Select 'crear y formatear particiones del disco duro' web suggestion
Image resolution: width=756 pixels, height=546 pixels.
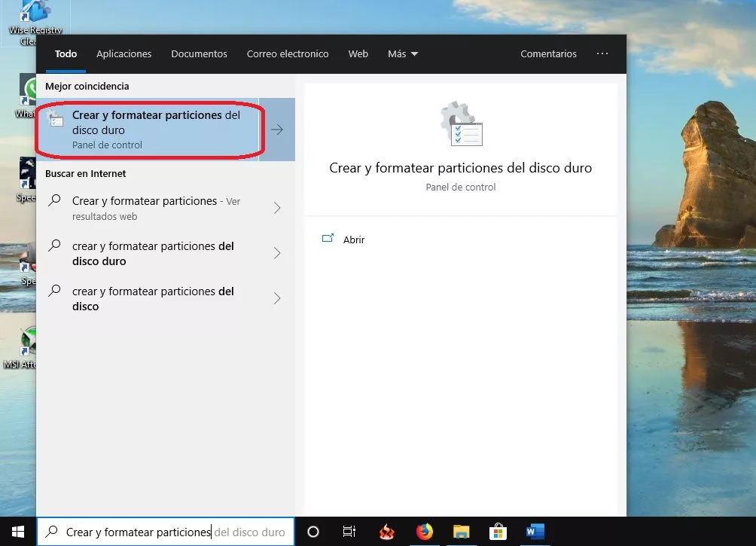153,254
